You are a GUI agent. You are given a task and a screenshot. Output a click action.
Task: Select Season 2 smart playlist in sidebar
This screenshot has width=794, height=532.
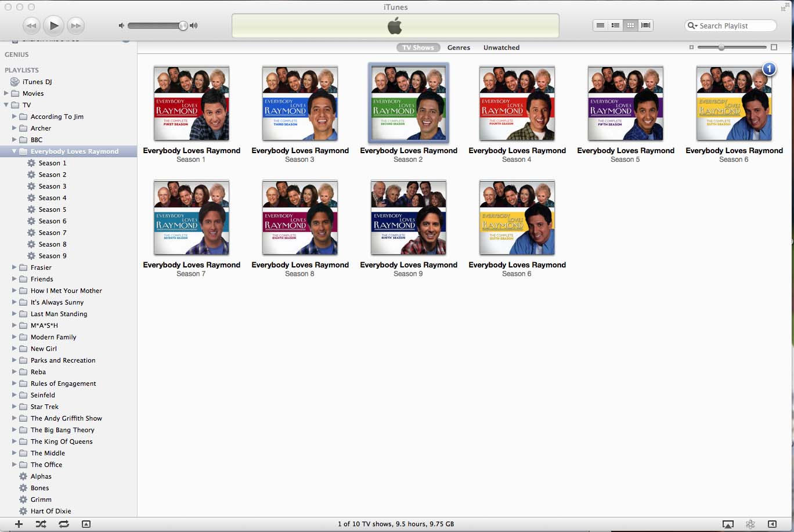point(52,175)
